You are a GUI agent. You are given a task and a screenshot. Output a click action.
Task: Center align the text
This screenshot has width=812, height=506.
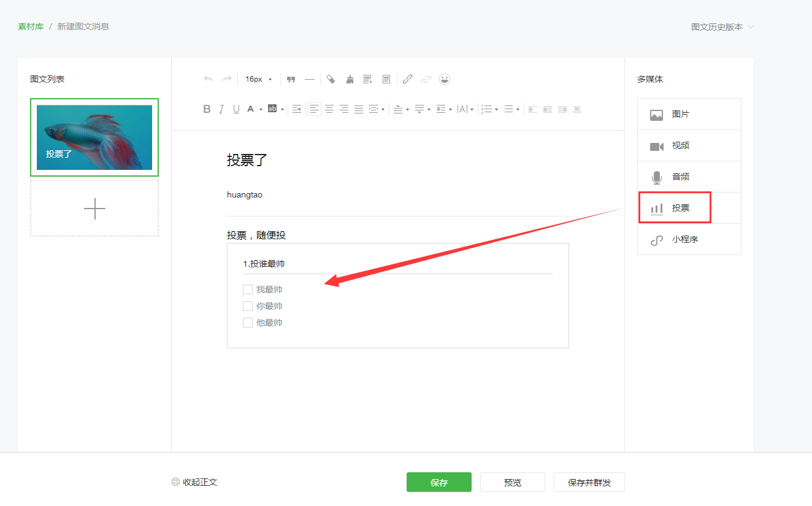[x=329, y=109]
